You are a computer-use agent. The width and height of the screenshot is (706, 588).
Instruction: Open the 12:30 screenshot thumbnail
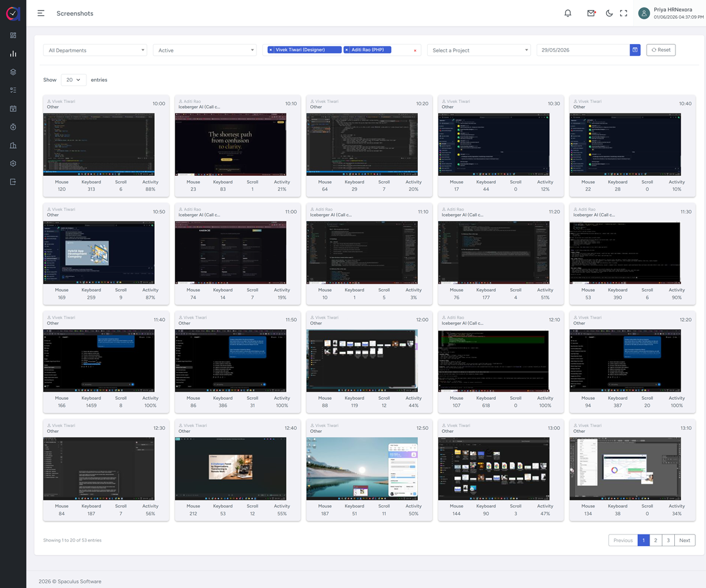click(x=99, y=469)
